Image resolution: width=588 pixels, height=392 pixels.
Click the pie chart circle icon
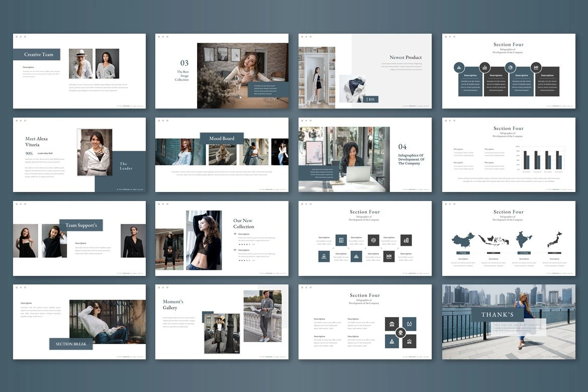coord(510,67)
